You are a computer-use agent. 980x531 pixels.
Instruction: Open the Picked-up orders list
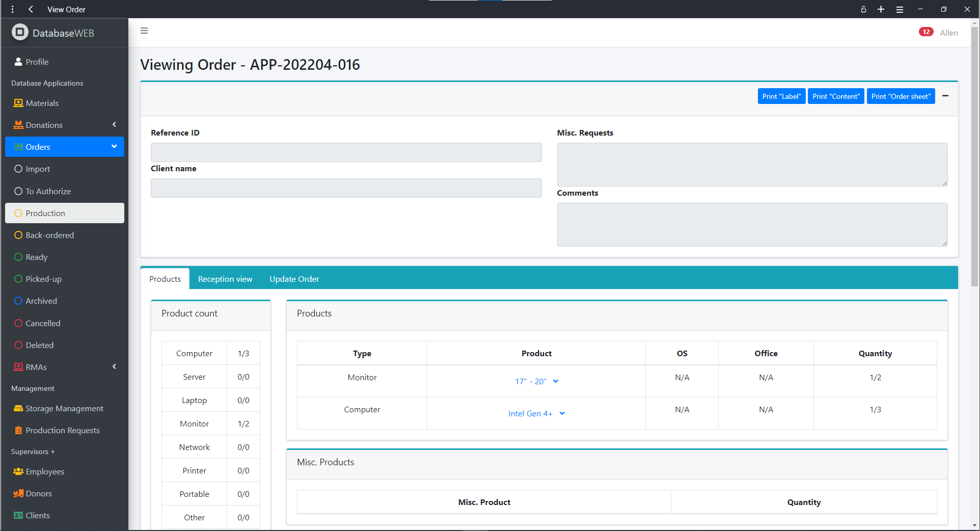pos(65,279)
